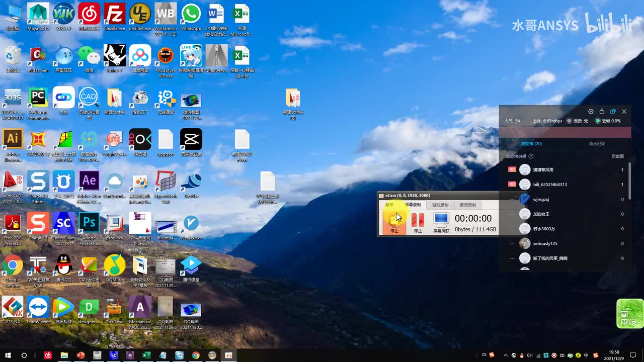
Task: Switch to oCam's 屏幕录制 tab
Action: [413, 205]
